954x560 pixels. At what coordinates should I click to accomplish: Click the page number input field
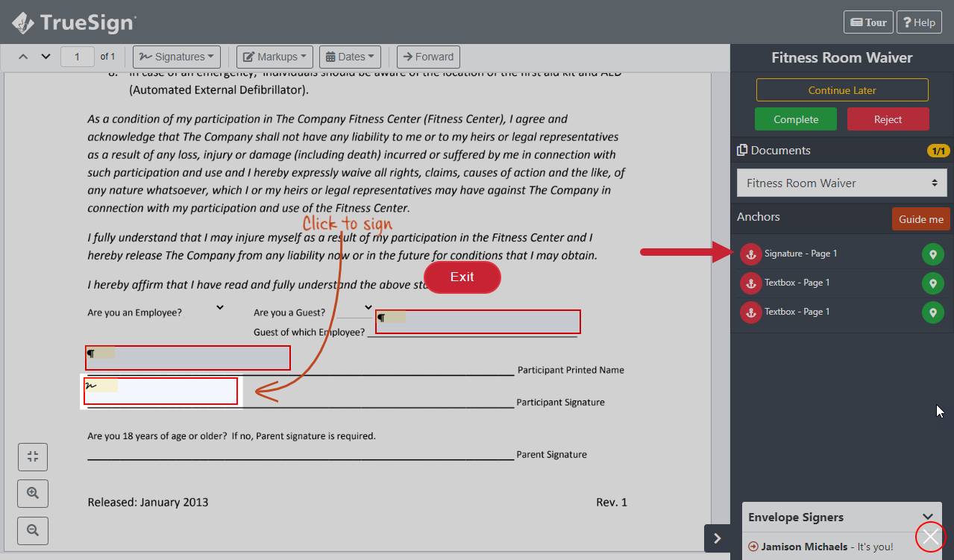[x=77, y=56]
